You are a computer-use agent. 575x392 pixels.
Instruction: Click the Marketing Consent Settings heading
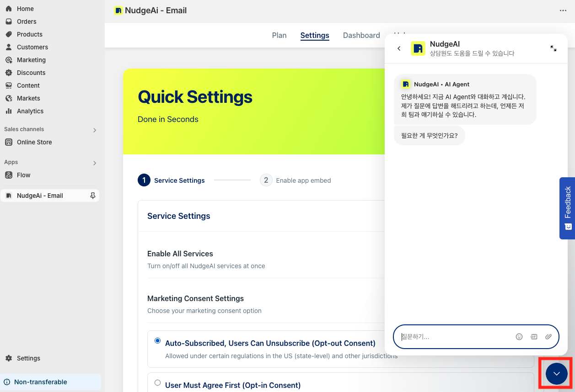tap(195, 298)
